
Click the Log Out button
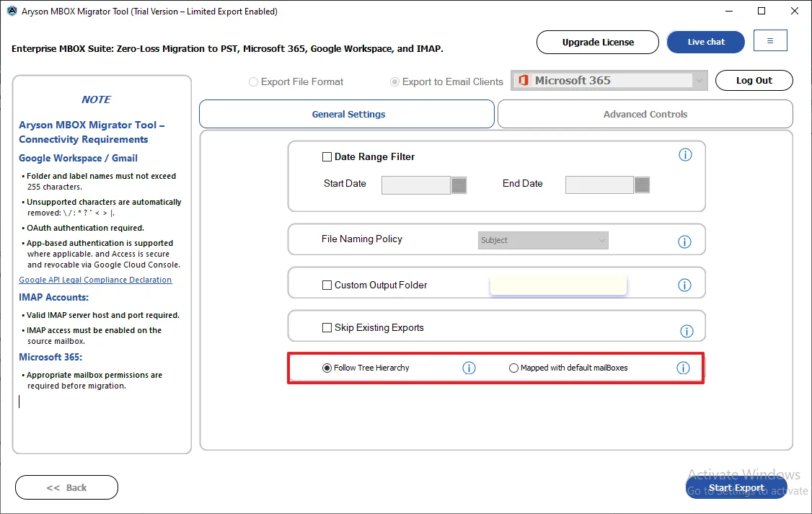pos(754,80)
